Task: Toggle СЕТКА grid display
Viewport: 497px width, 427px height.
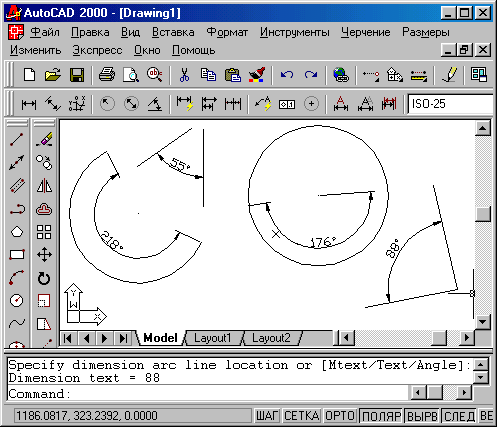Action: point(302,416)
